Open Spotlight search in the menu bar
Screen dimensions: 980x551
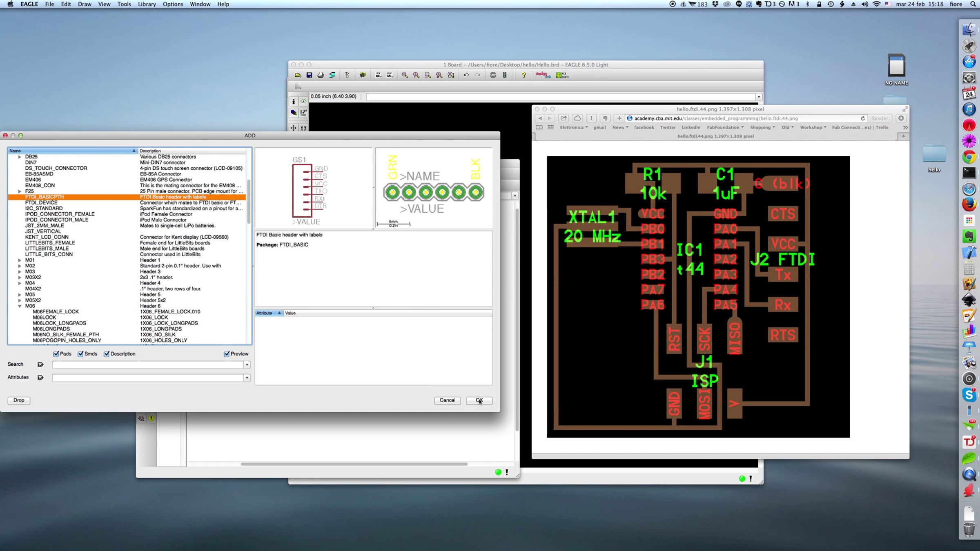point(973,4)
